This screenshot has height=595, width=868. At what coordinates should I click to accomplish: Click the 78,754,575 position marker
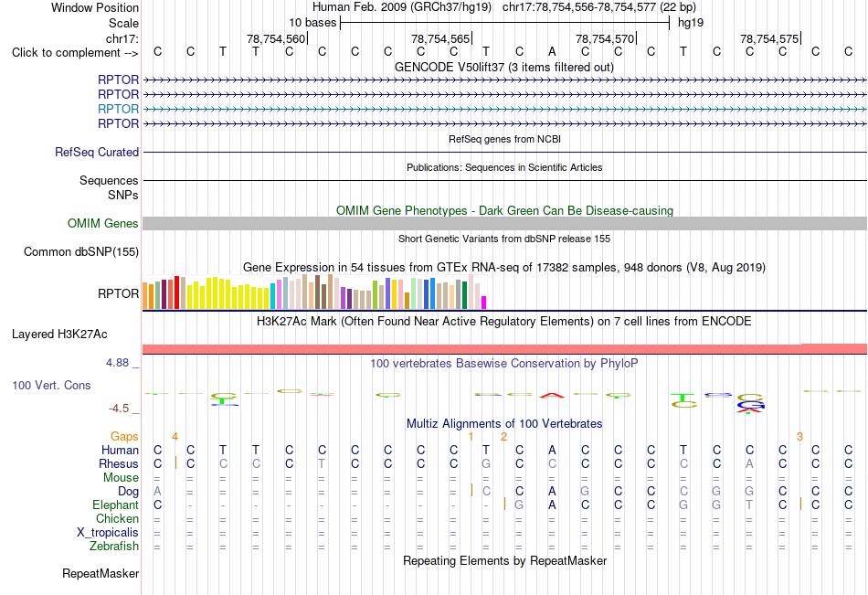(770, 38)
